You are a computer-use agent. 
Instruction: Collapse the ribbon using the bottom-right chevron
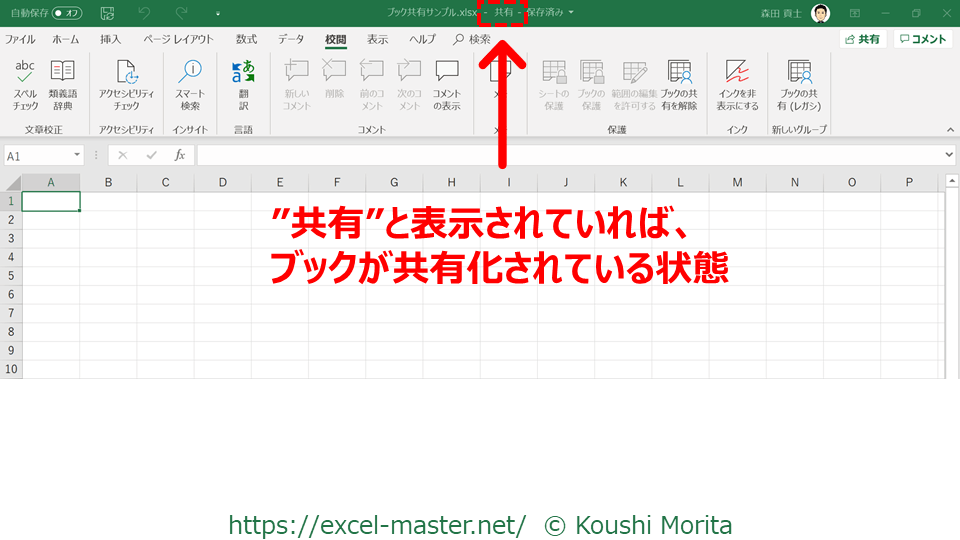click(x=948, y=129)
